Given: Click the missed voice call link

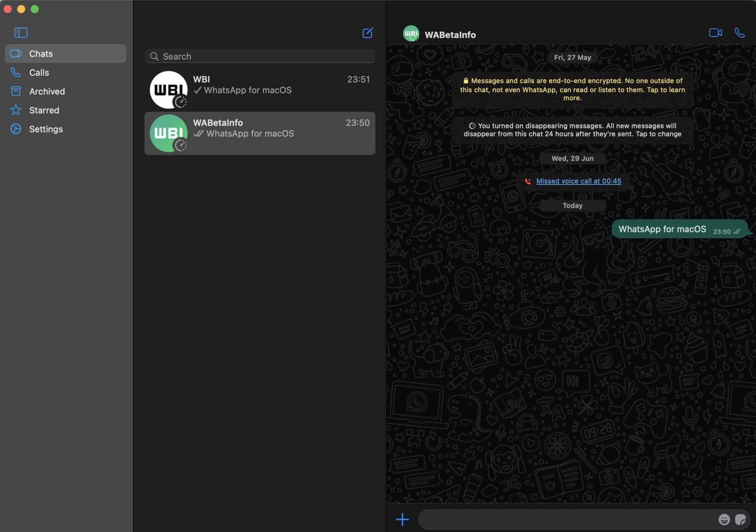Looking at the screenshot, I should (x=578, y=181).
